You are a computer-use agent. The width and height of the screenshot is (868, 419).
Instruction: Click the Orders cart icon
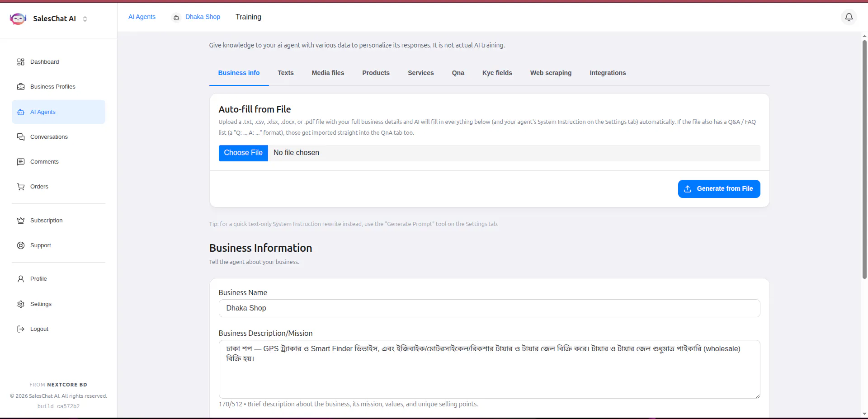pyautogui.click(x=21, y=187)
